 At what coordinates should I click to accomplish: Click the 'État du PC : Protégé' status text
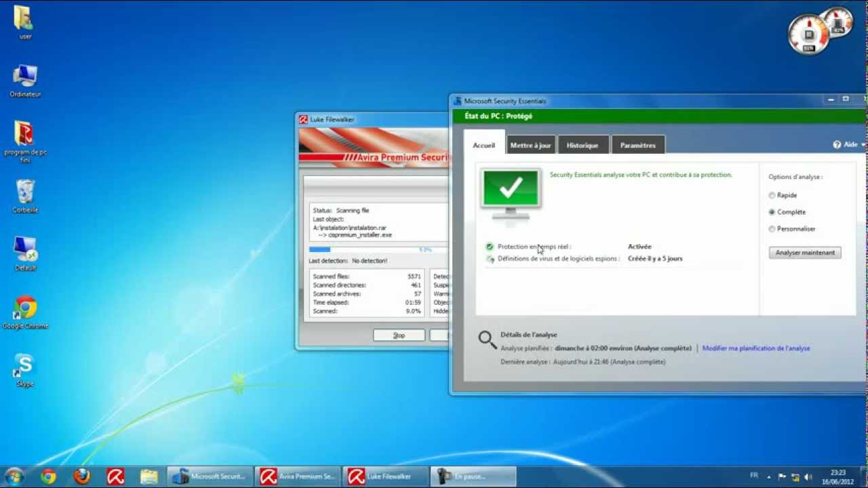pos(498,117)
